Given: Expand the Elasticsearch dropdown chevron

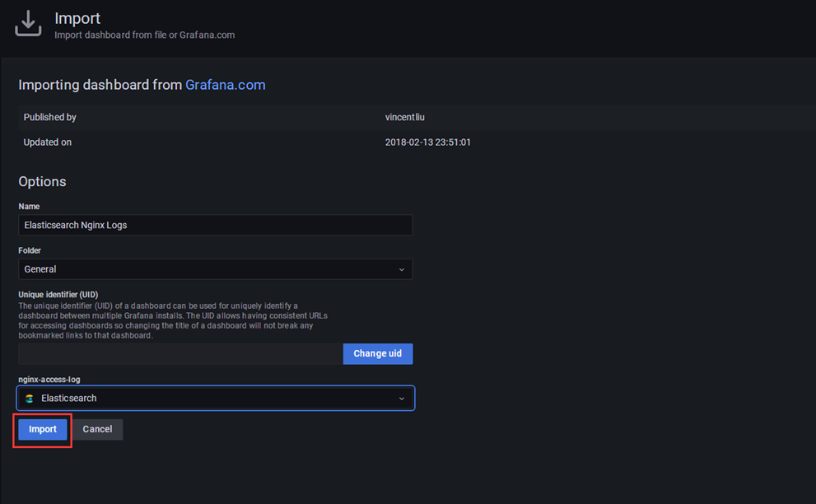Looking at the screenshot, I should [x=401, y=399].
